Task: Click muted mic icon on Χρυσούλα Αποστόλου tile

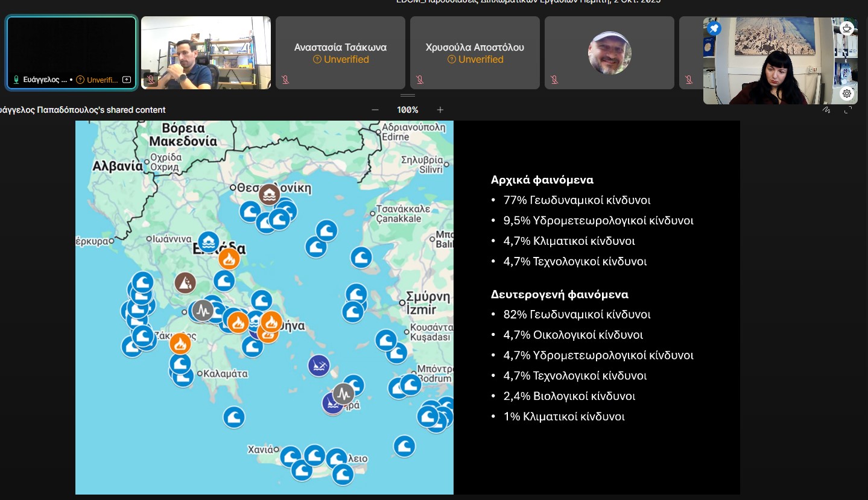Action: (420, 80)
